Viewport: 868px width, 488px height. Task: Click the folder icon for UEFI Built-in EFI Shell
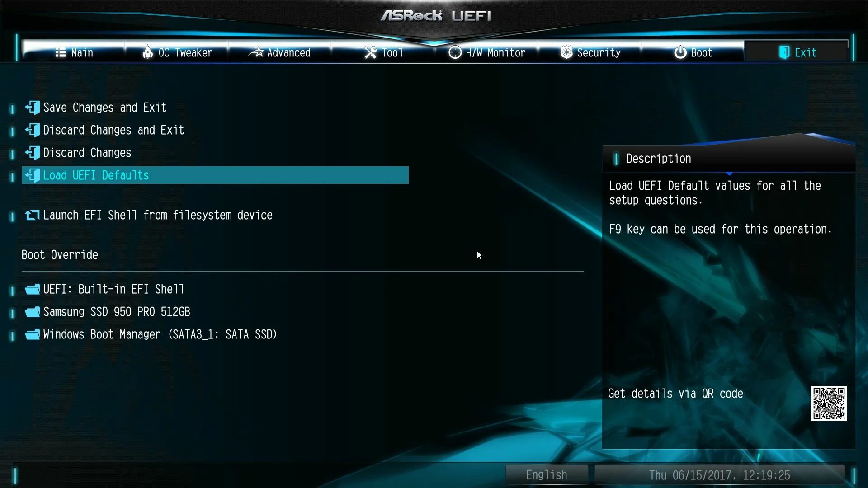pyautogui.click(x=33, y=289)
